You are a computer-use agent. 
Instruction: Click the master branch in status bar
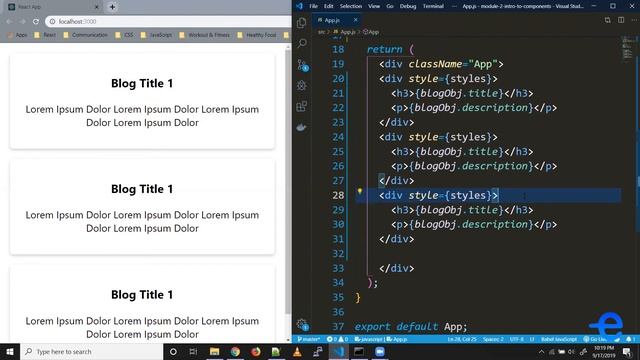[309, 339]
